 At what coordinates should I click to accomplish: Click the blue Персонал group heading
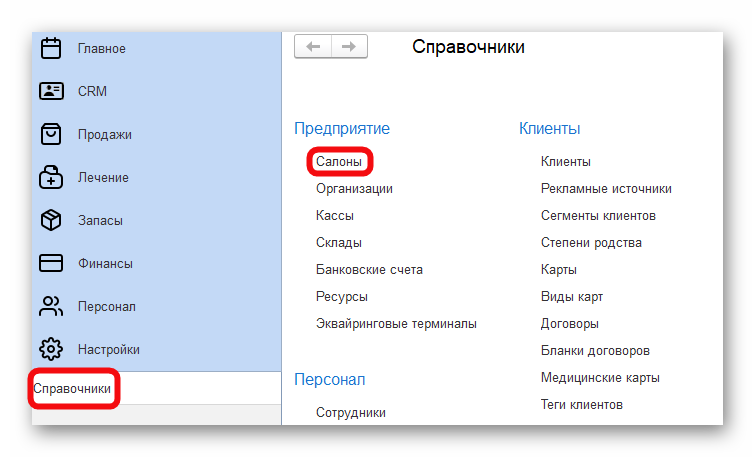pos(329,379)
